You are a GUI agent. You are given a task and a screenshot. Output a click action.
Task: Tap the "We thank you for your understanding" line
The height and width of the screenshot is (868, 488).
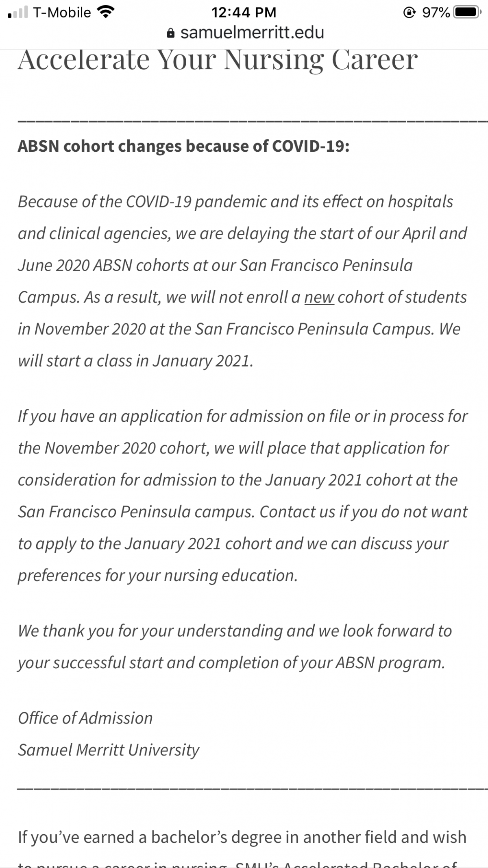pos(235,631)
